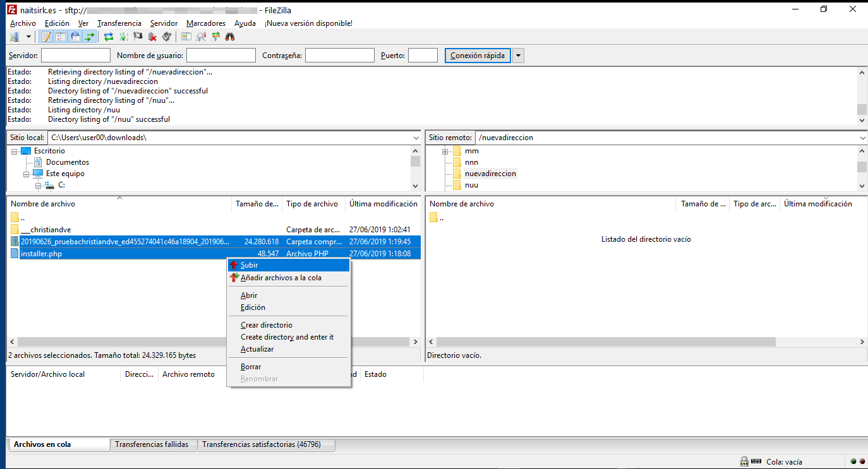
Task: Open the Marcadores menu
Action: pos(206,23)
